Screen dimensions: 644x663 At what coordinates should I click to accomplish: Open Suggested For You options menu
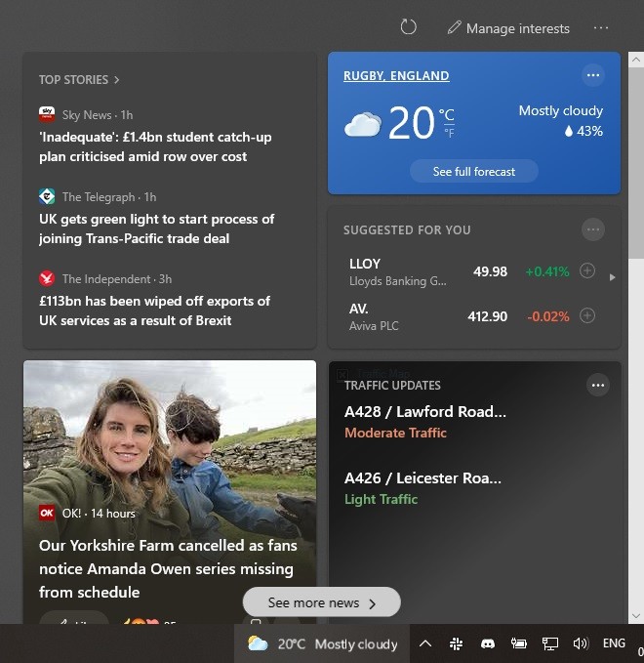593,229
